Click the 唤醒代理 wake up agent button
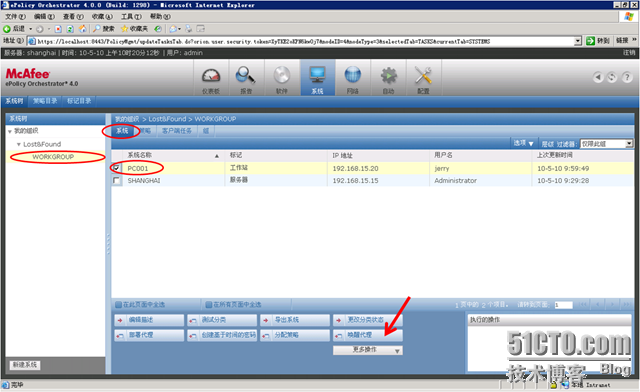Image resolution: width=640 pixels, height=392 pixels. tap(368, 335)
